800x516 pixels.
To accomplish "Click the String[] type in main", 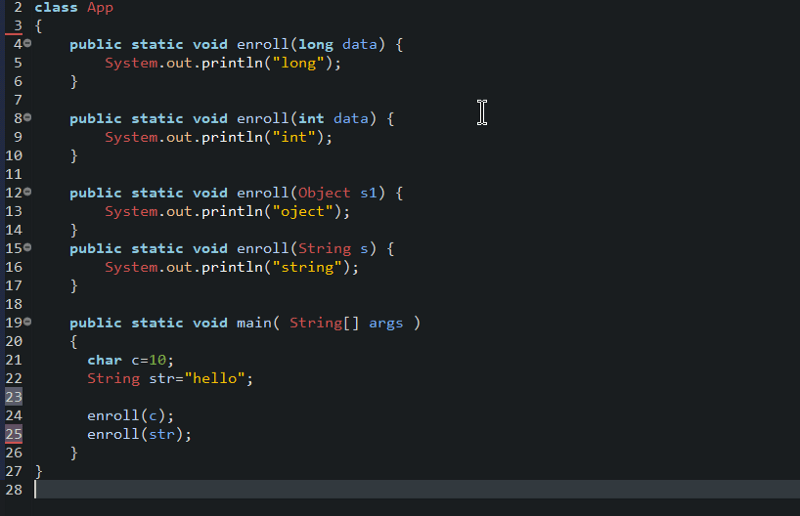I will click(324, 323).
